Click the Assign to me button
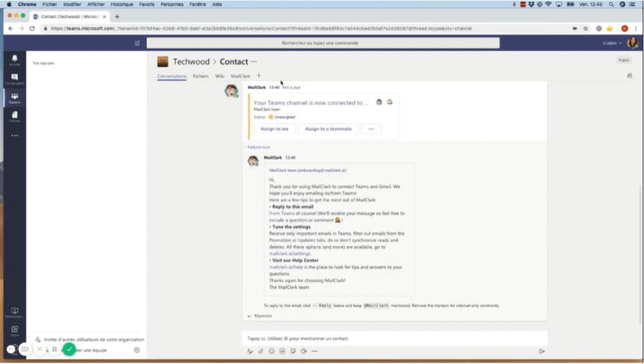Screen dimensions: 644x364 274,129
